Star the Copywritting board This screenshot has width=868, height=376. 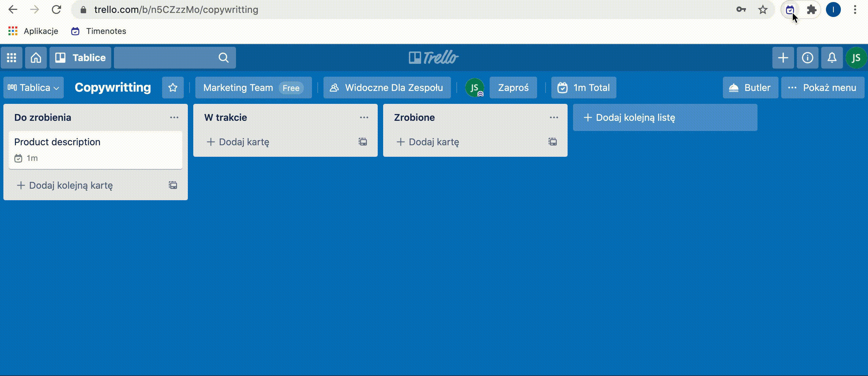173,88
